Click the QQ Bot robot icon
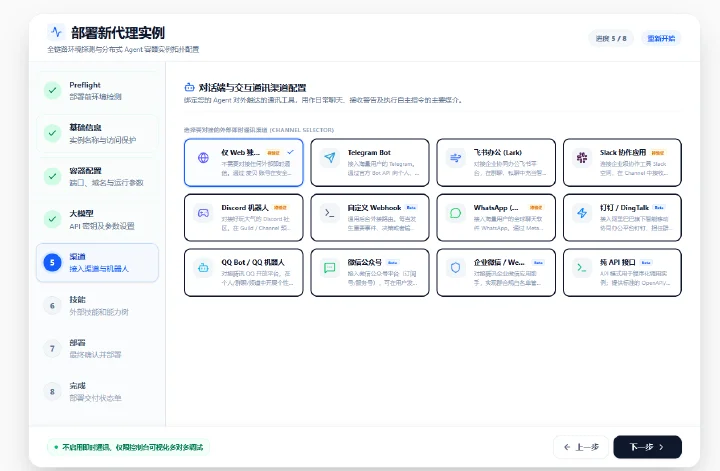720x471 pixels. click(x=203, y=268)
